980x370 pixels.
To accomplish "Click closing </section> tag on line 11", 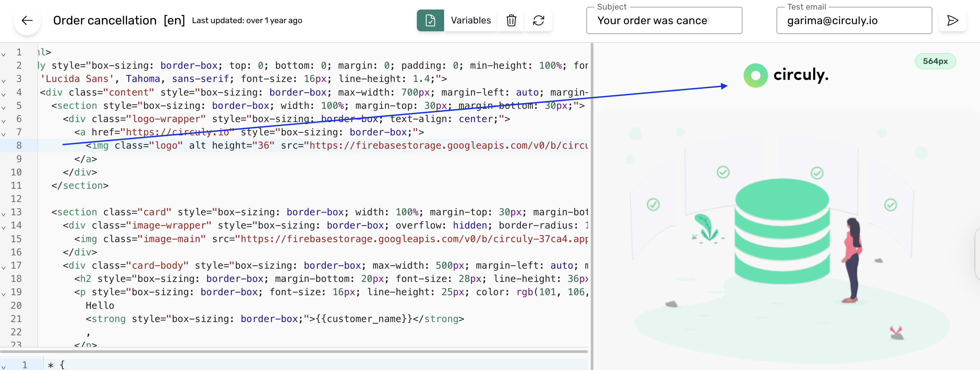I will coord(80,186).
